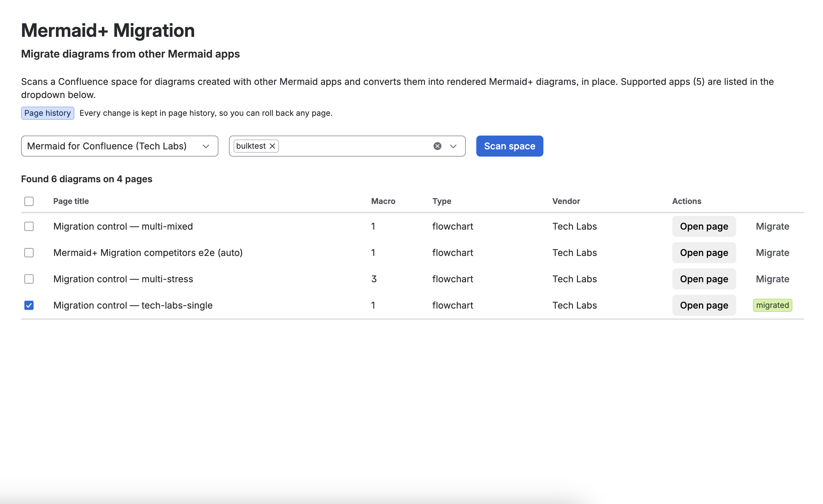
Task: Open page for Mermaid+ Migration competitors e2e (auto)
Action: 704,253
